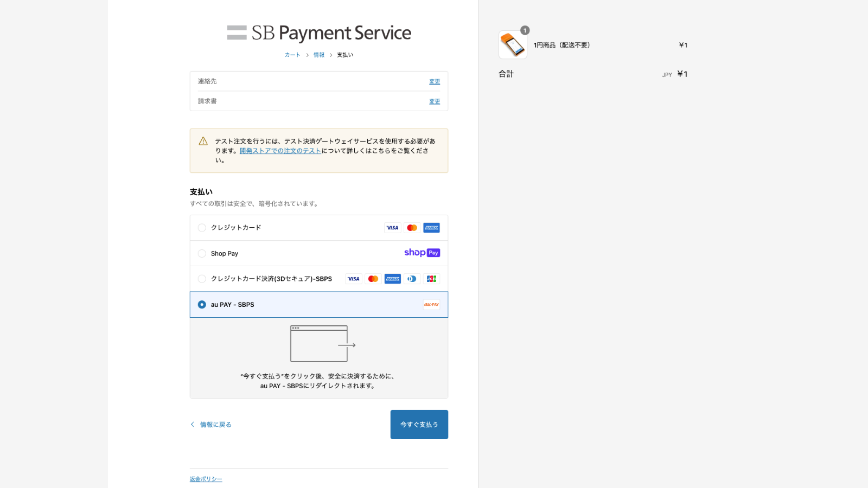The height and width of the screenshot is (488, 868).
Task: Click the Mastercard icon in クレジットカード row
Action: pos(412,228)
